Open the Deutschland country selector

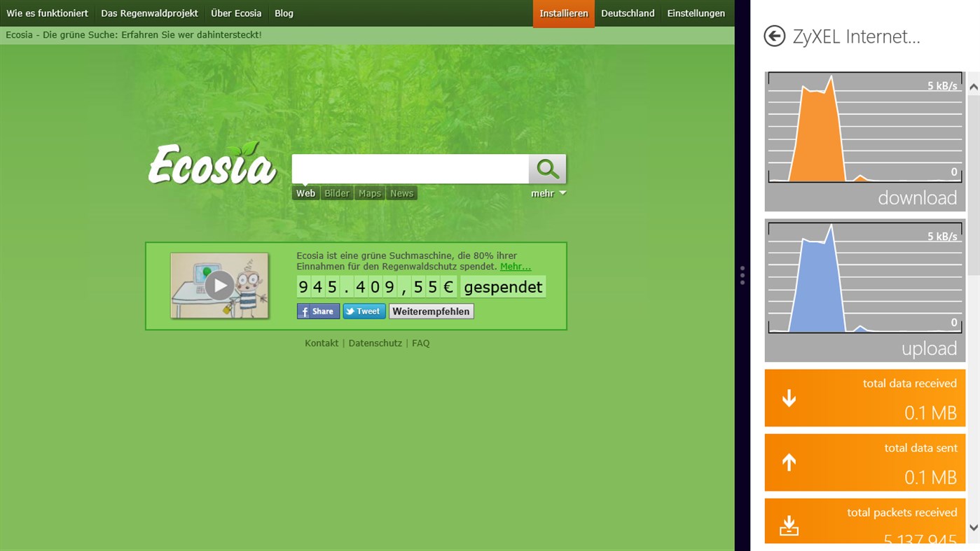pyautogui.click(x=627, y=13)
